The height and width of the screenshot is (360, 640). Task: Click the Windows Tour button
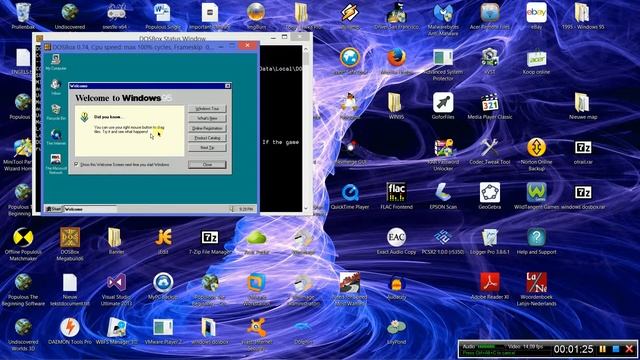point(207,109)
